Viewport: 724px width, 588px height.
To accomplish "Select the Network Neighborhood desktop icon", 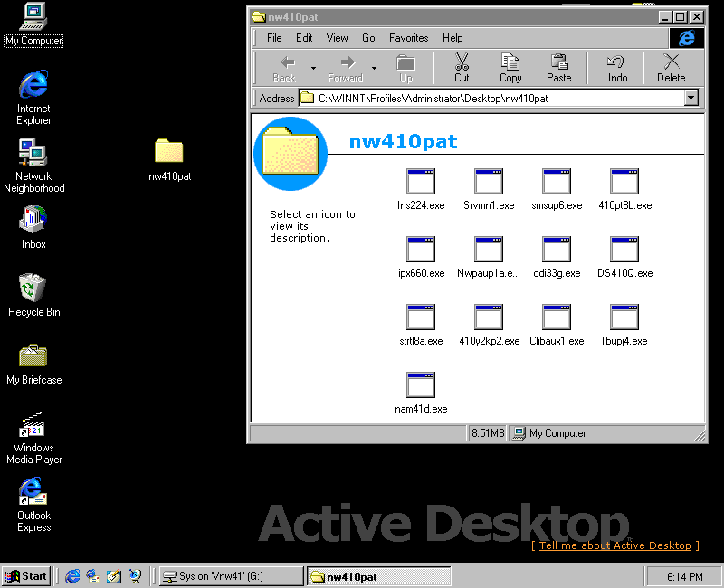I will [33, 166].
